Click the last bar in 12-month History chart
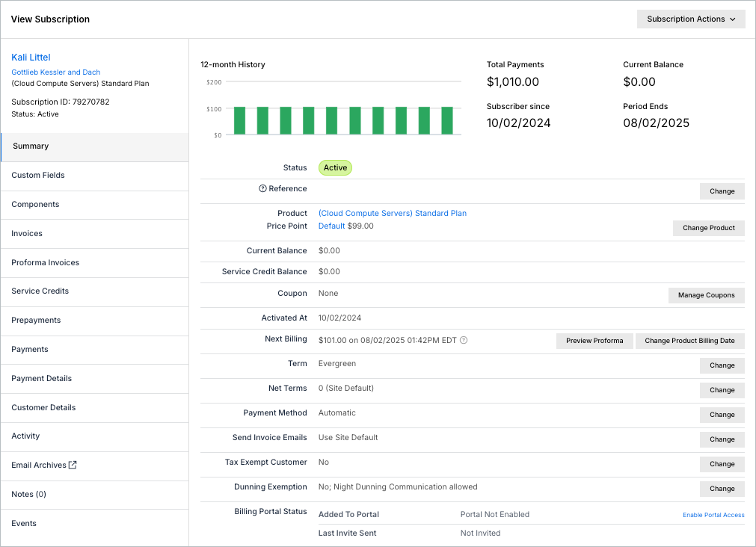The image size is (756, 547). pos(447,120)
